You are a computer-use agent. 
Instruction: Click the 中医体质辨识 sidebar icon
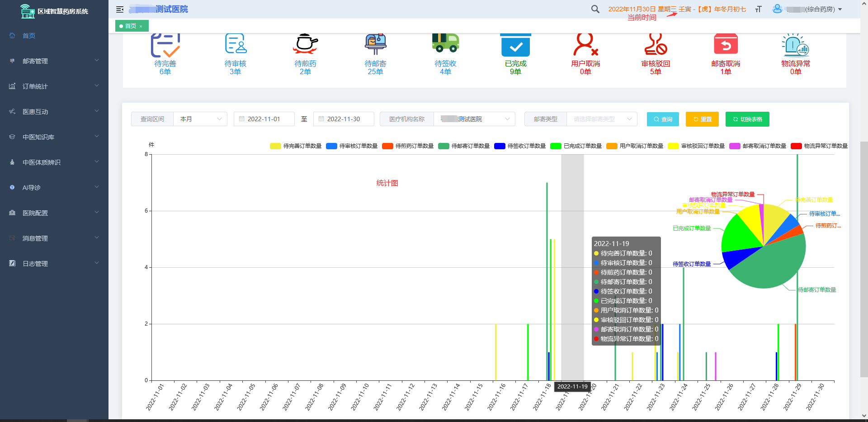click(12, 162)
